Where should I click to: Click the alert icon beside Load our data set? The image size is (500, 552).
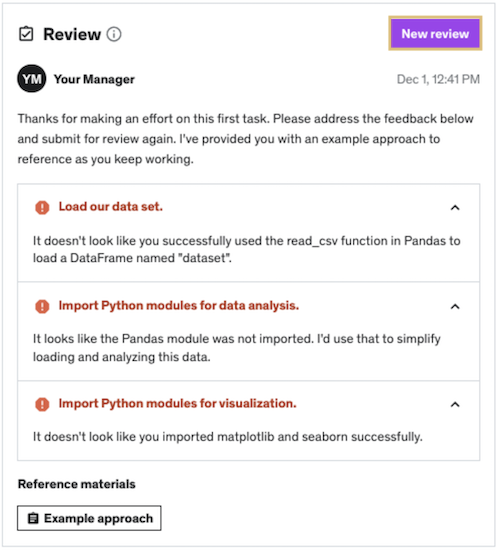click(x=42, y=207)
